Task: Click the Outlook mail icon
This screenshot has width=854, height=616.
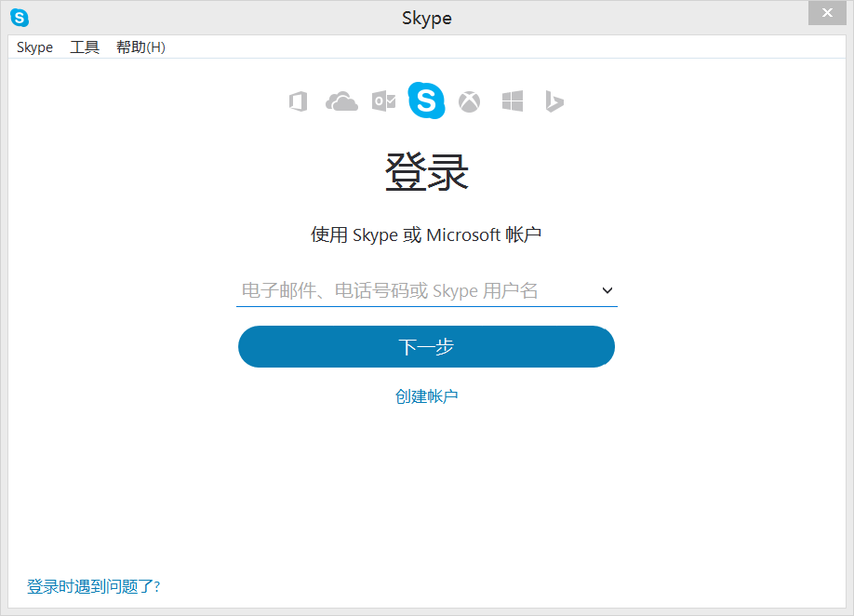Action: (383, 101)
